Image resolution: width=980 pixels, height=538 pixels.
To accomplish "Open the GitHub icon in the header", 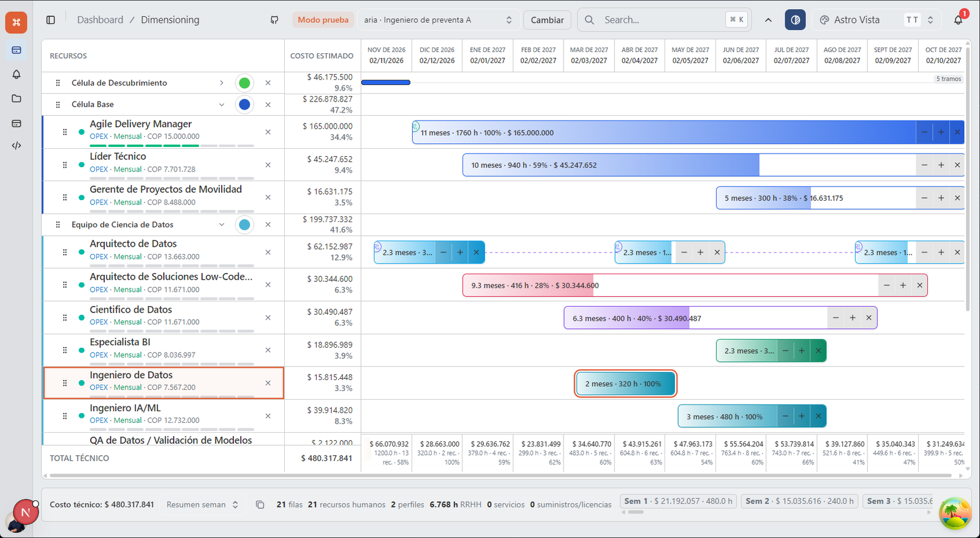I will click(274, 20).
